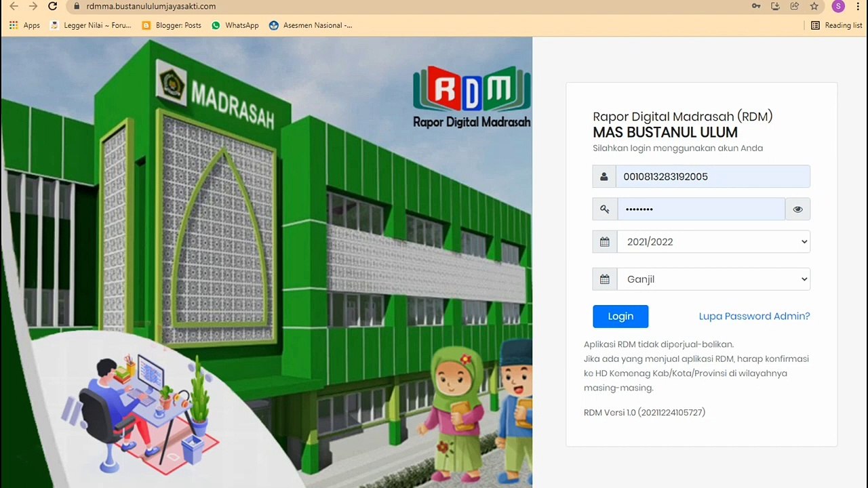Open the Ganjil semester dropdown

click(x=713, y=279)
